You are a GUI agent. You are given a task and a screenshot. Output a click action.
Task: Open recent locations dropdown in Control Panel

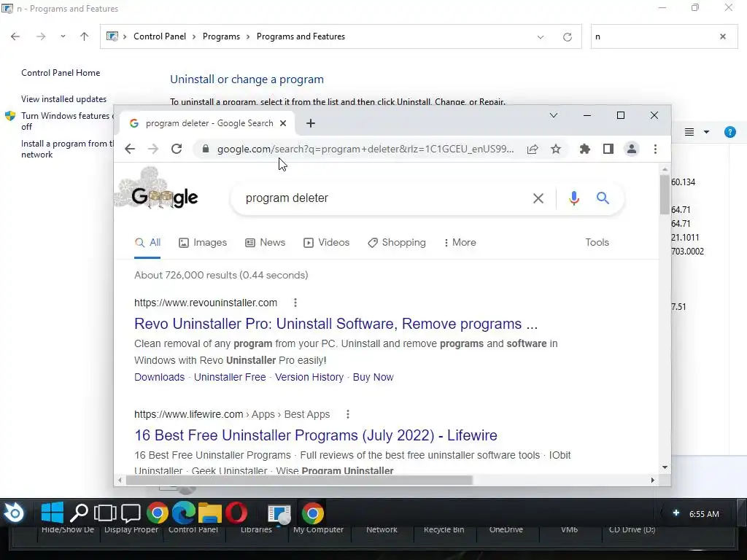point(63,36)
